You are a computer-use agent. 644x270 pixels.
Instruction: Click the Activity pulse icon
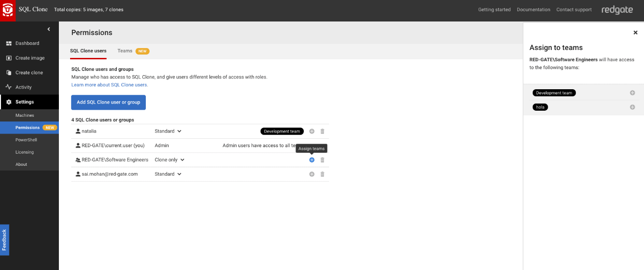click(x=8, y=87)
